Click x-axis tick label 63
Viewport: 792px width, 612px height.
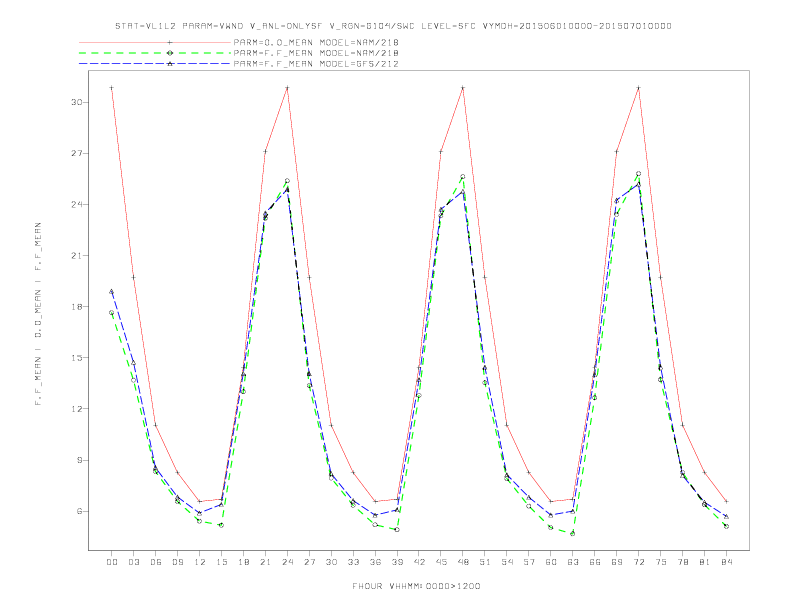point(573,562)
